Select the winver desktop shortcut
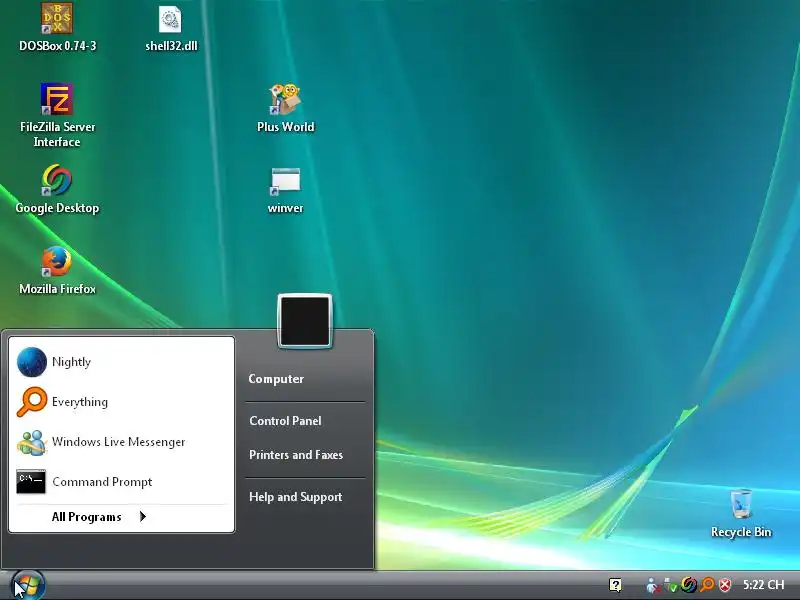The width and height of the screenshot is (800, 600). tap(285, 190)
